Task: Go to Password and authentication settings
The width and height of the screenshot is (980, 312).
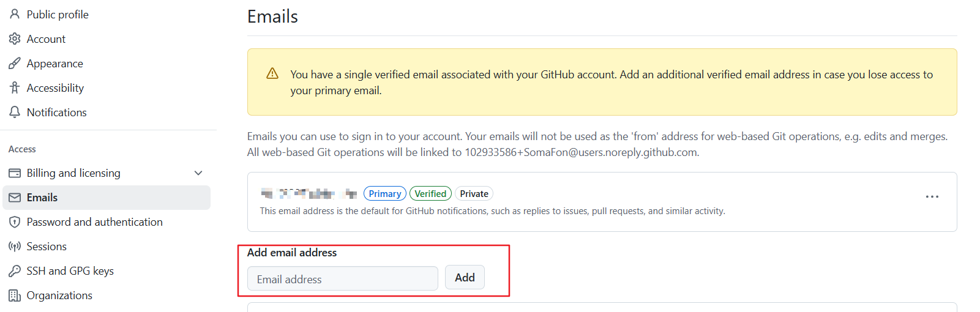Action: coord(94,222)
